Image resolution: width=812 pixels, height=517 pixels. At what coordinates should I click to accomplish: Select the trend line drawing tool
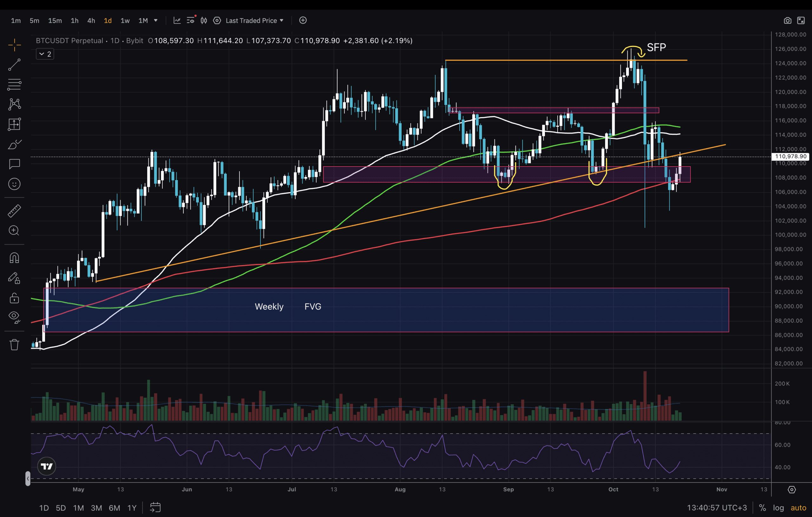14,65
